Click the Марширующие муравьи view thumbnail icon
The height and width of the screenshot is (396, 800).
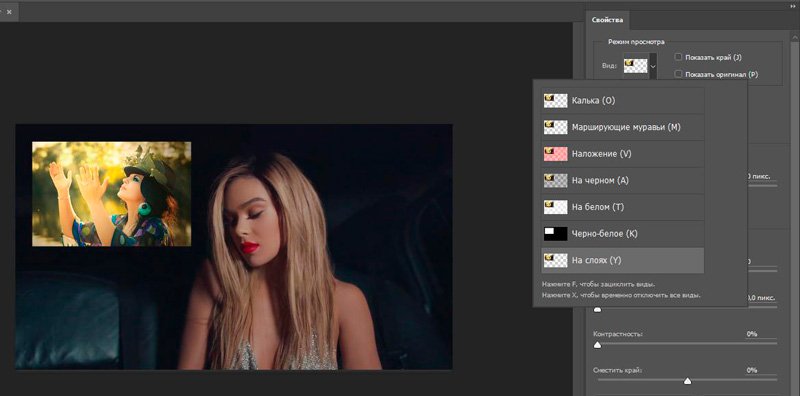click(556, 127)
